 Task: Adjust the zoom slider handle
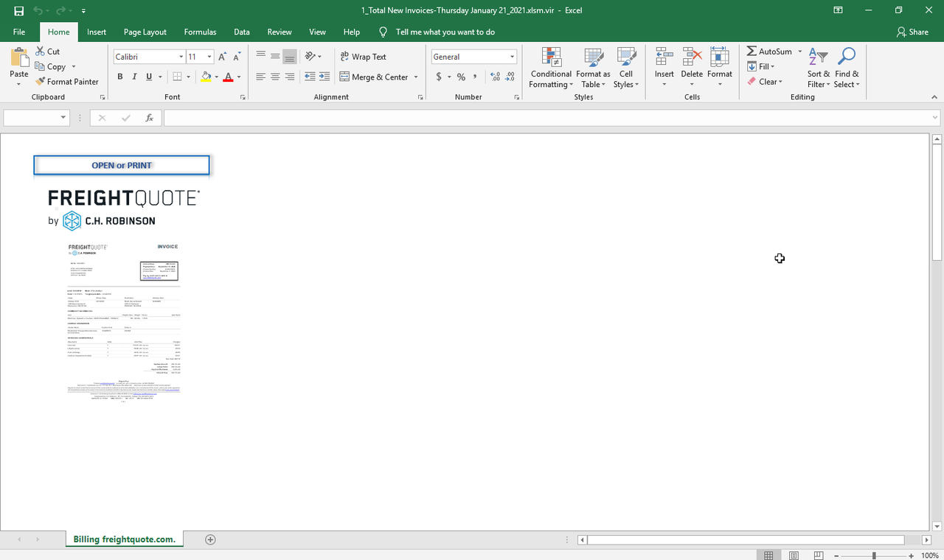[874, 556]
